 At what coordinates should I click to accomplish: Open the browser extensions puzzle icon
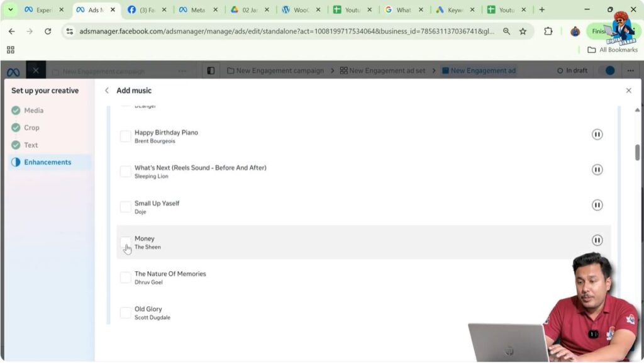[548, 31]
